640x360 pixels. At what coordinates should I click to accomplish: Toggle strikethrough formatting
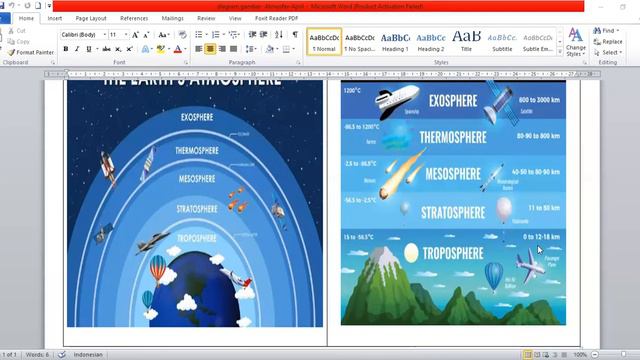(x=107, y=49)
